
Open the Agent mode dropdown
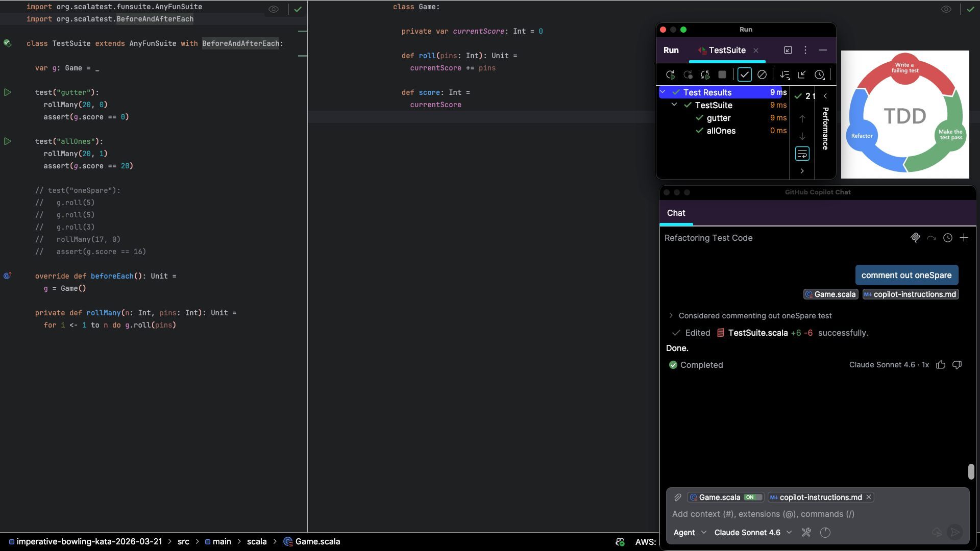(x=690, y=533)
